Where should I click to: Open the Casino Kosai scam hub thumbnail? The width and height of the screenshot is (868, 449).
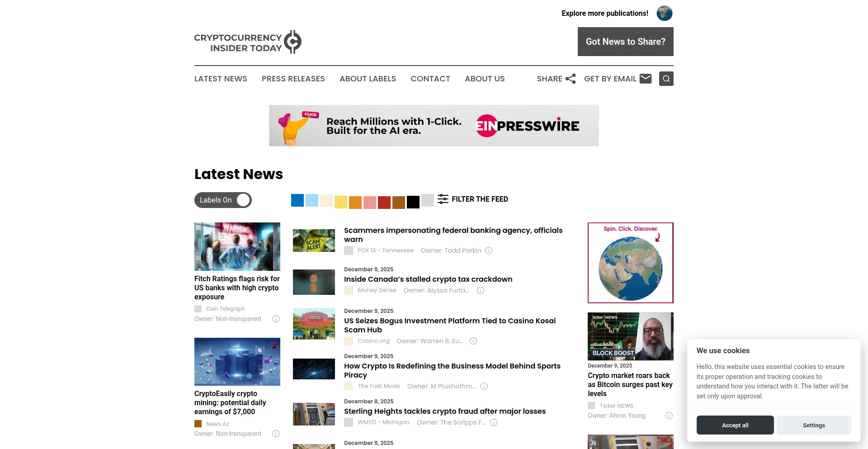(x=314, y=324)
